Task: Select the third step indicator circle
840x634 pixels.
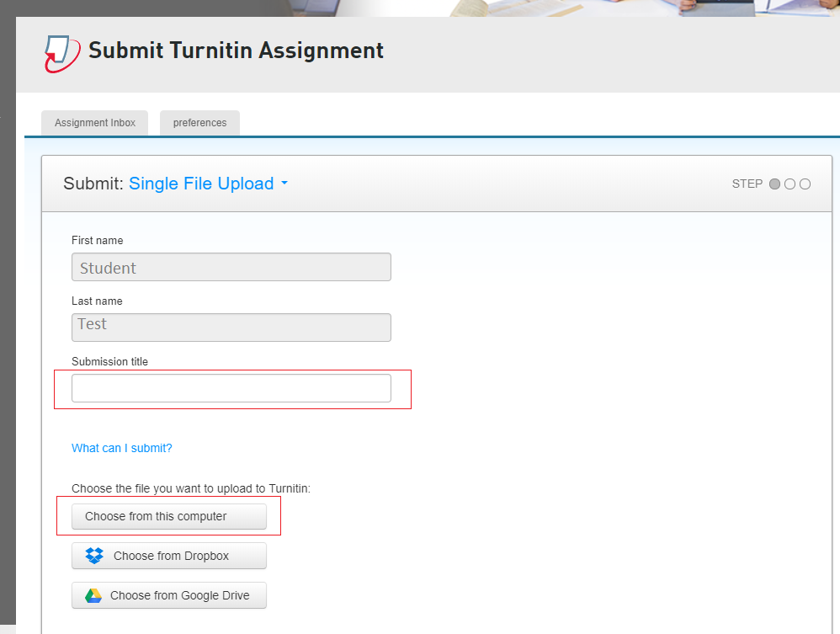Action: point(805,184)
